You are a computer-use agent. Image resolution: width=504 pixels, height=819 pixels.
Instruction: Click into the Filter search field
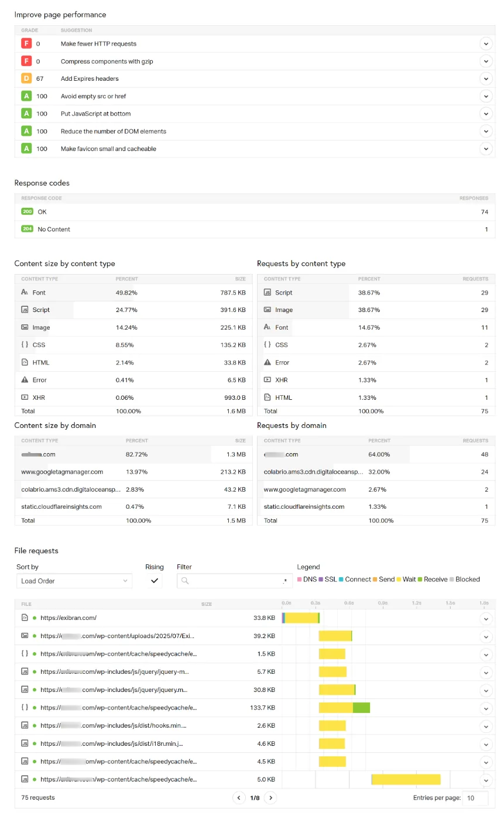234,581
